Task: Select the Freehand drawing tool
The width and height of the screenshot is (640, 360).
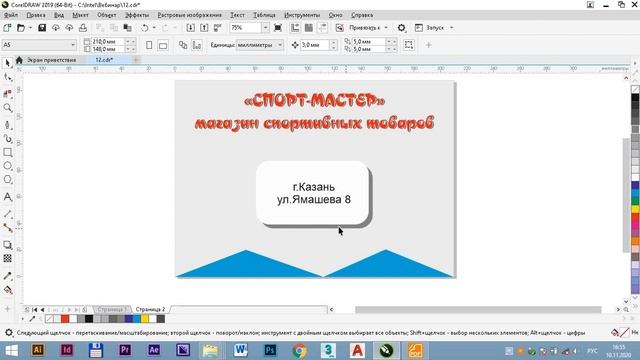Action: tap(7, 124)
